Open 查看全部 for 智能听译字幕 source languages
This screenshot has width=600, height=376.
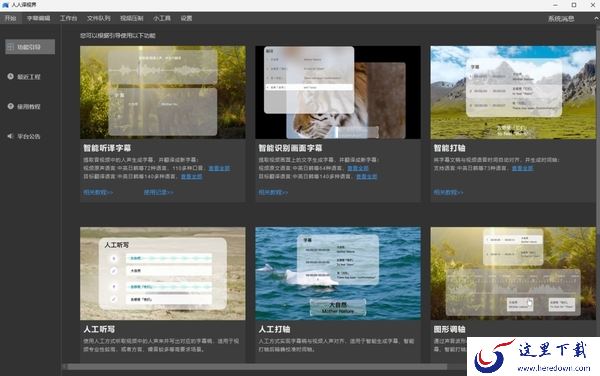(x=219, y=168)
